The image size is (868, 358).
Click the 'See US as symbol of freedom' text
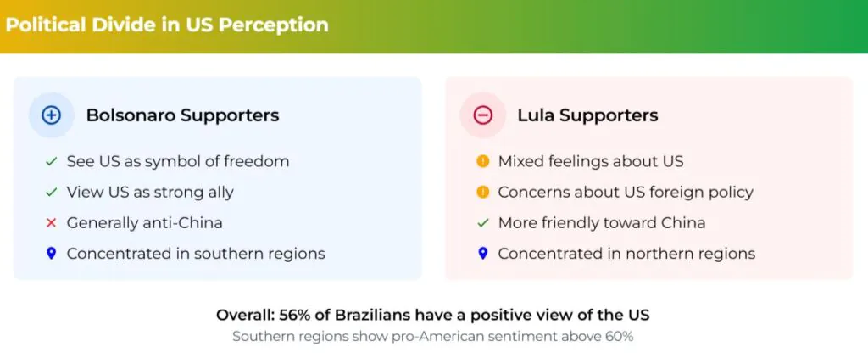[x=178, y=161]
